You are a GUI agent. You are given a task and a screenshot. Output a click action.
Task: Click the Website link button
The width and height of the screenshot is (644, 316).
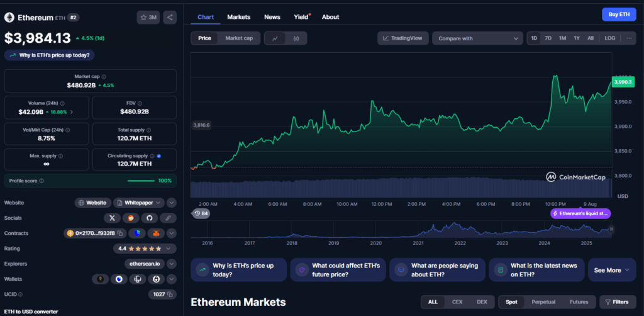point(93,203)
